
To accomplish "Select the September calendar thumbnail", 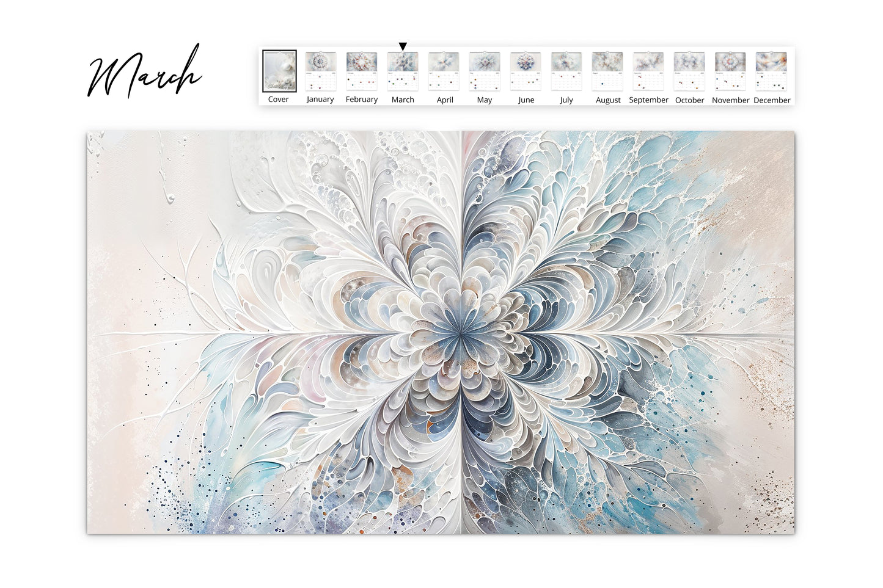I will point(648,71).
